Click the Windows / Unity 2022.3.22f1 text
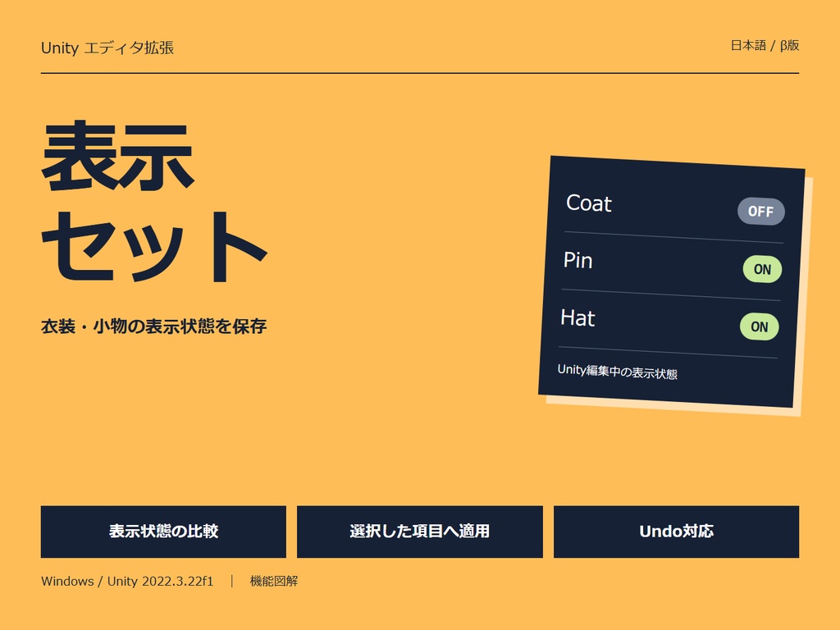This screenshot has height=630, width=840. [x=127, y=582]
